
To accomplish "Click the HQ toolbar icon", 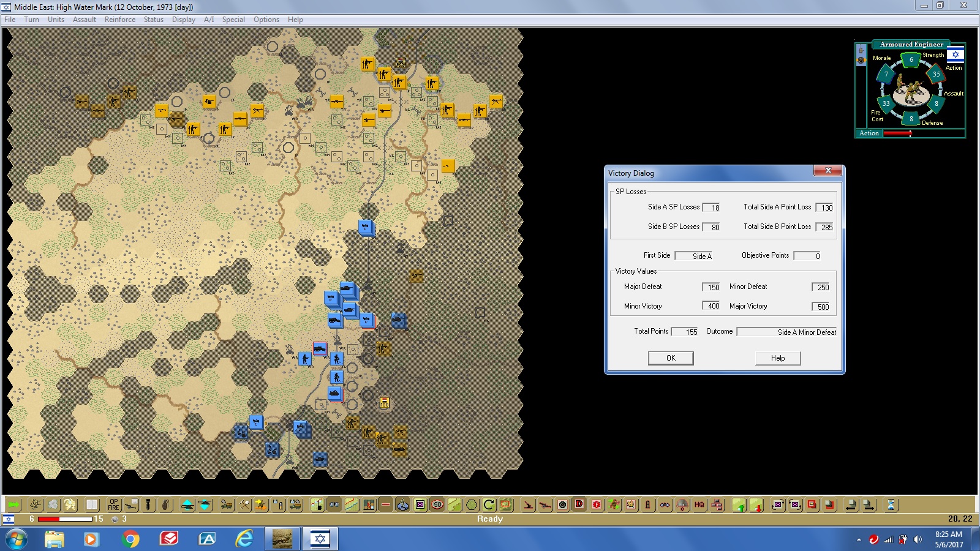I will pyautogui.click(x=699, y=504).
